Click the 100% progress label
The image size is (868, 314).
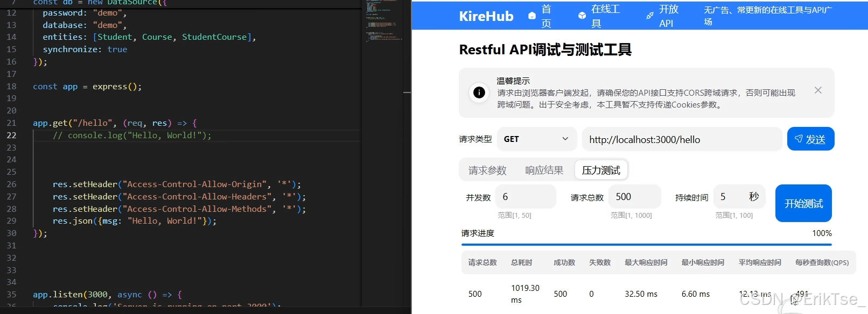(x=822, y=233)
